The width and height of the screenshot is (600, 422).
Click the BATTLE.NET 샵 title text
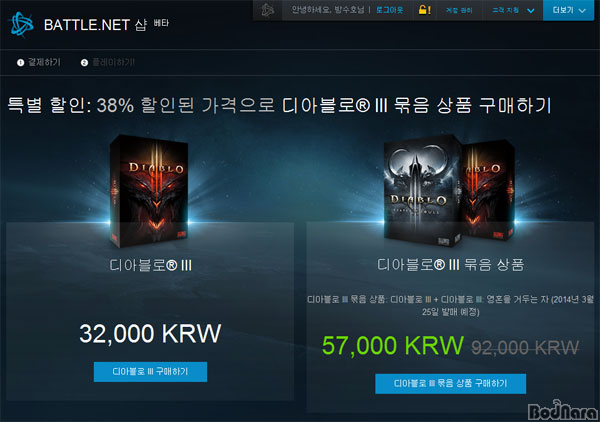[95, 25]
